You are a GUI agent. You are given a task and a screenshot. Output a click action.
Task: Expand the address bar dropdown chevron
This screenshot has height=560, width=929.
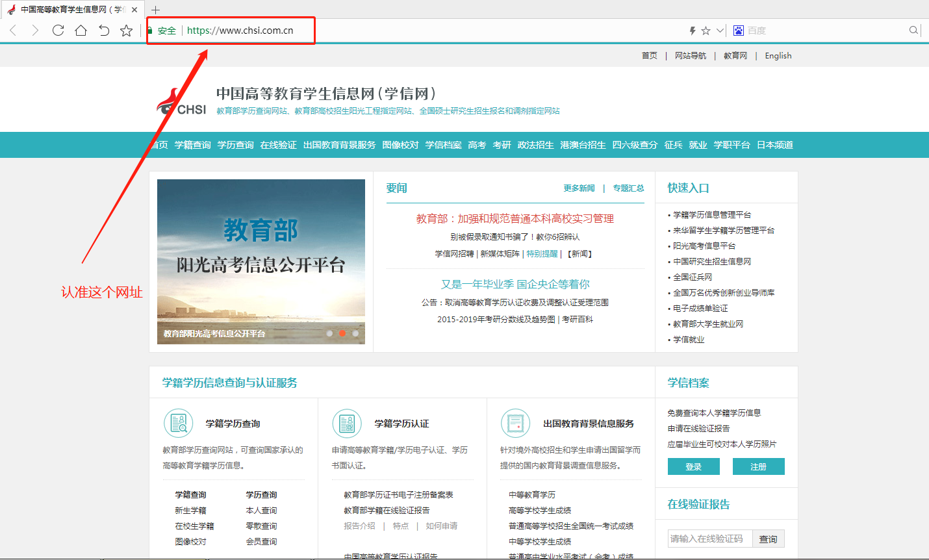[720, 31]
